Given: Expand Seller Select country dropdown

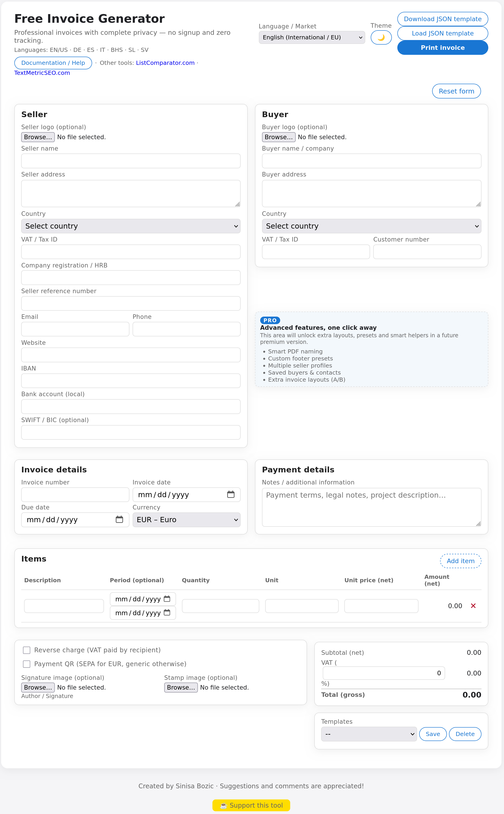Looking at the screenshot, I should [x=131, y=226].
